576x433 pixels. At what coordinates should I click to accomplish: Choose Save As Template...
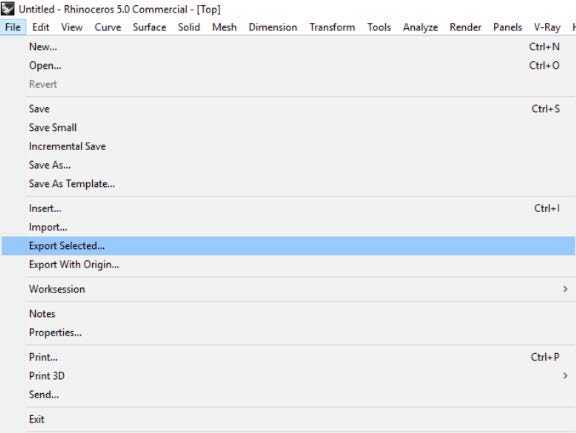click(288, 184)
